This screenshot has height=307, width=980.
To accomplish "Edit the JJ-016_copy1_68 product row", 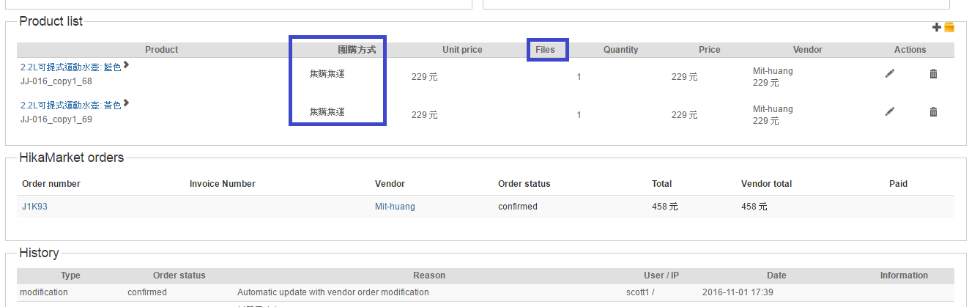I will 890,73.
